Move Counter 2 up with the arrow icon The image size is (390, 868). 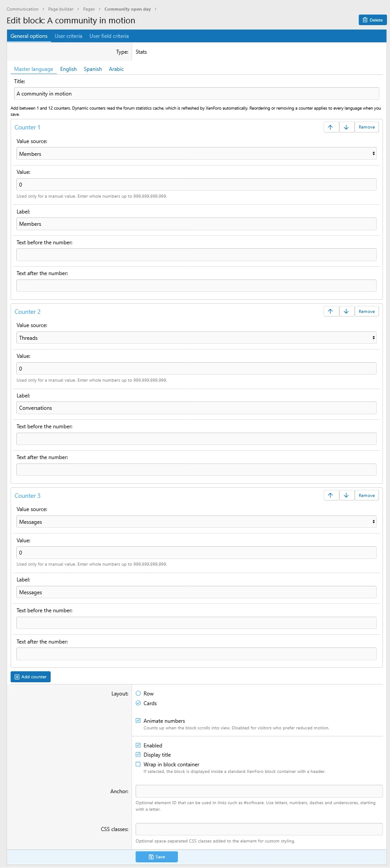pos(331,311)
